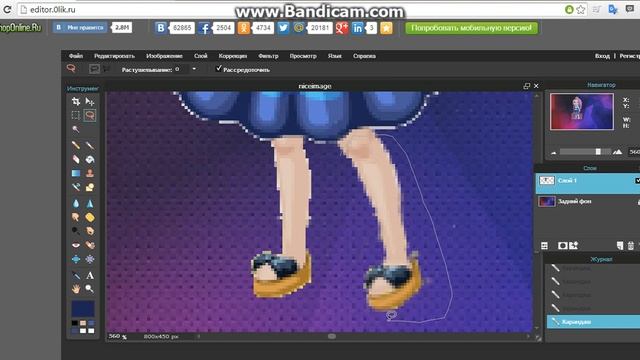
Task: Share via Odnoklassniki icon
Action: [244, 28]
